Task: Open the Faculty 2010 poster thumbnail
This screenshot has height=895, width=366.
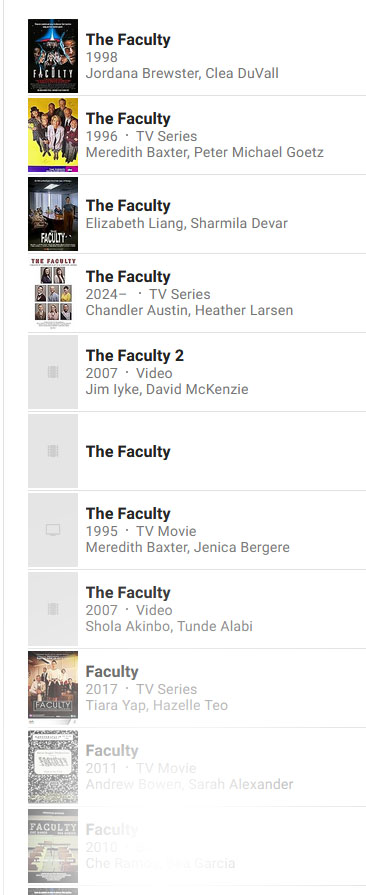Action: (x=53, y=846)
